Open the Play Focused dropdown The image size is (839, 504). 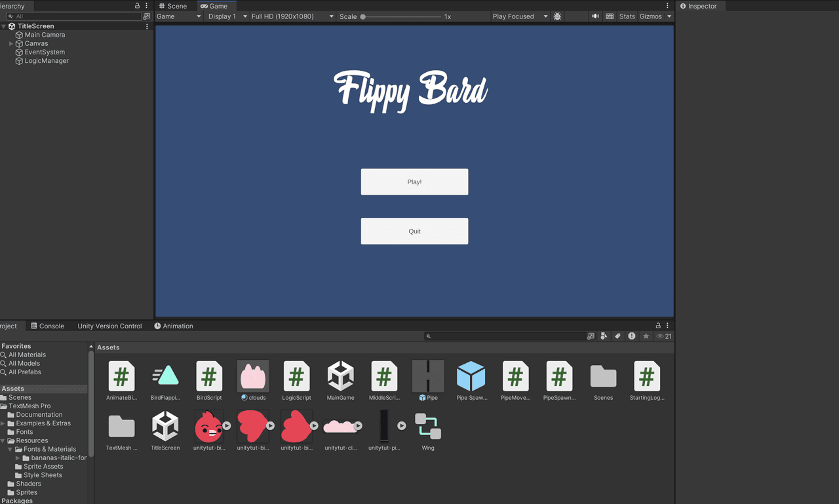point(520,16)
